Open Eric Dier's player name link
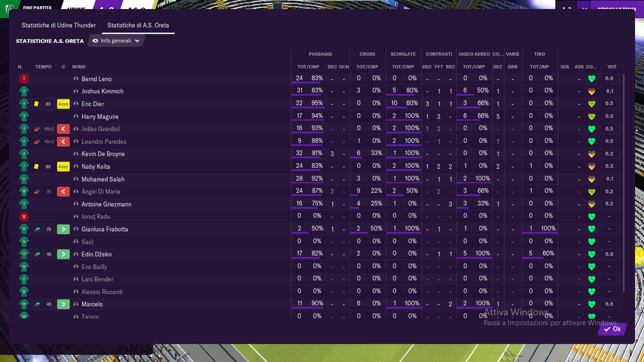This screenshot has width=644, height=362. point(93,104)
